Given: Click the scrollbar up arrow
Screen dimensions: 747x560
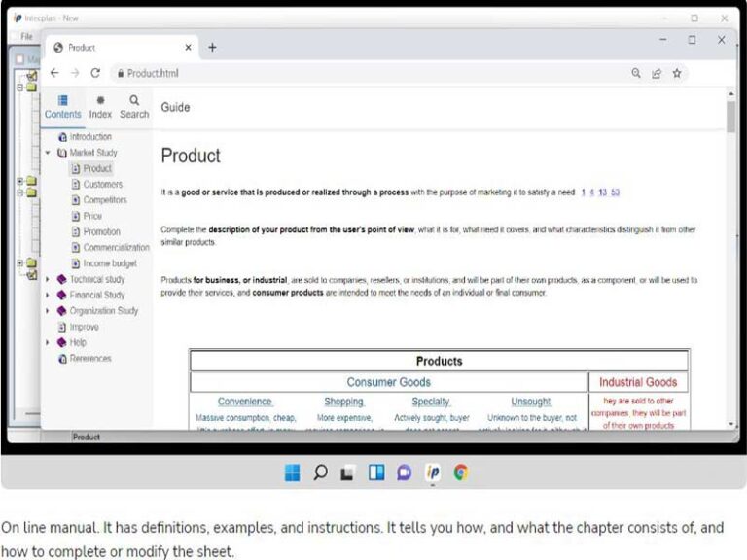Looking at the screenshot, I should pos(731,93).
